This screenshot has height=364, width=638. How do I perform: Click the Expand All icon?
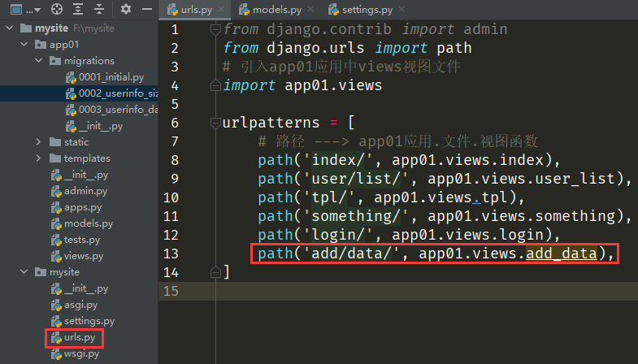coord(78,9)
